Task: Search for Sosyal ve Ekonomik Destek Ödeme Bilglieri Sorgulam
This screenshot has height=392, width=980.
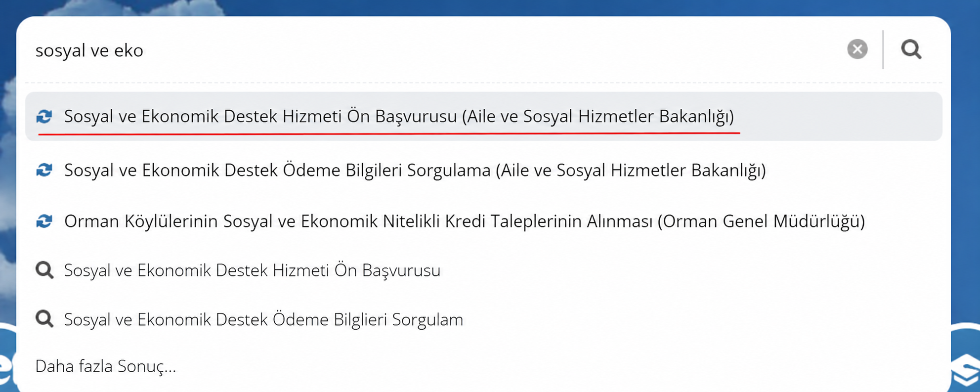Action: (263, 319)
